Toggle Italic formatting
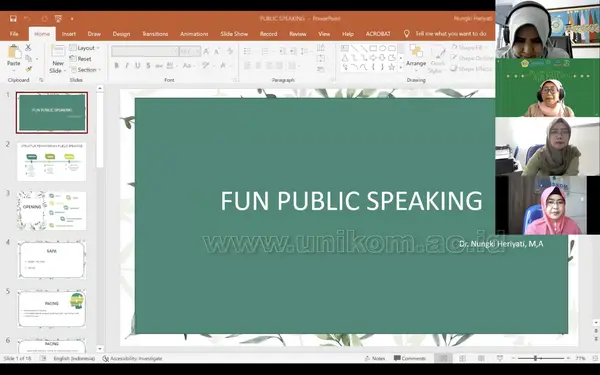The width and height of the screenshot is (600, 375). point(127,66)
